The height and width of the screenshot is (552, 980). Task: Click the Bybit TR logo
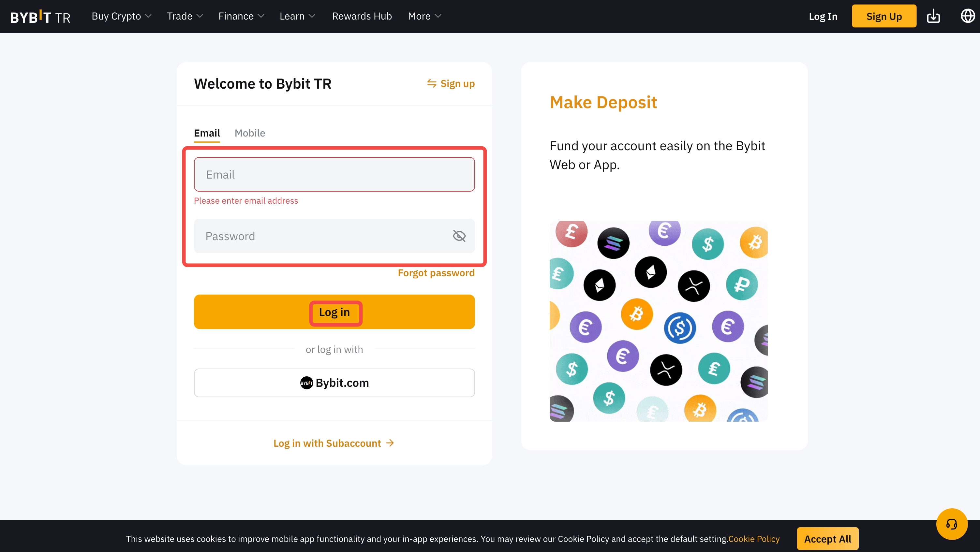point(40,17)
